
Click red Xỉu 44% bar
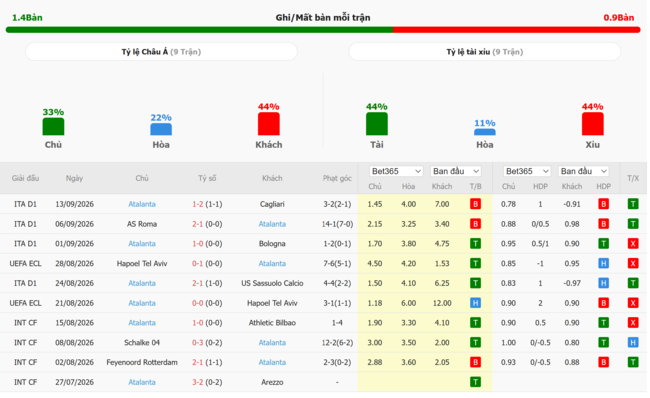(x=592, y=124)
